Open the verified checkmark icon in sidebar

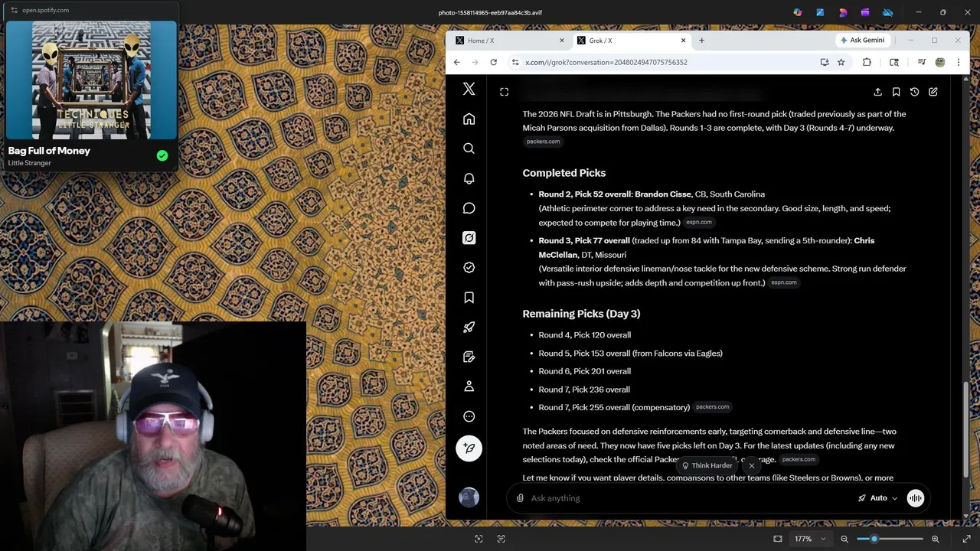coord(469,268)
